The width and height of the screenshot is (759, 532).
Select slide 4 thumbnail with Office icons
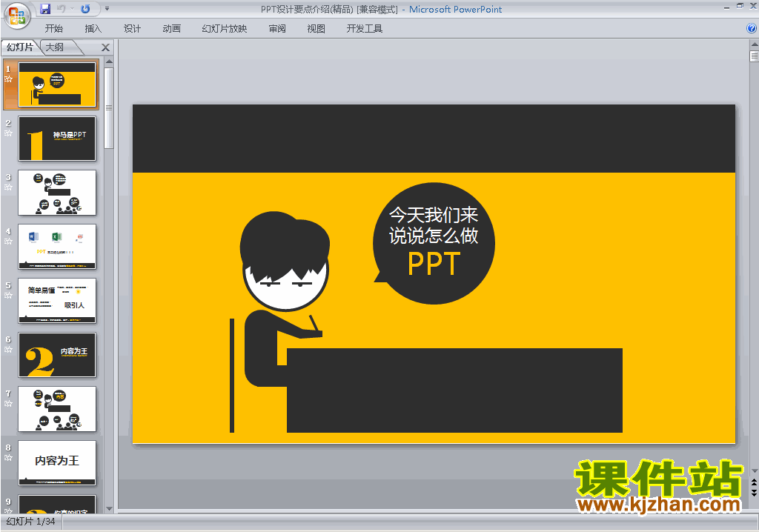coord(57,247)
